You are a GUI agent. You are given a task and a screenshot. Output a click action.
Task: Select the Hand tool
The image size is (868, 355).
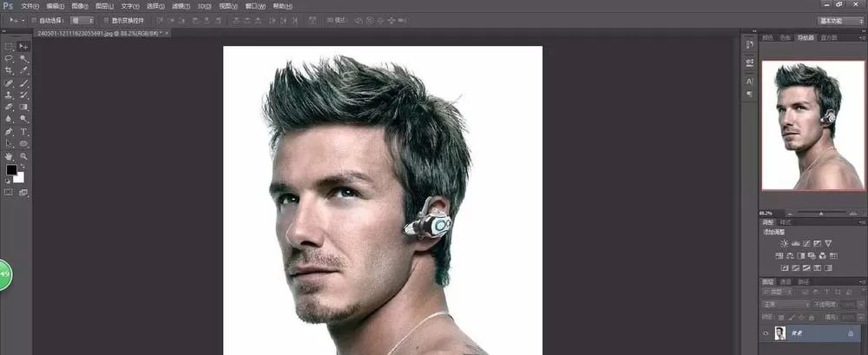click(x=9, y=155)
